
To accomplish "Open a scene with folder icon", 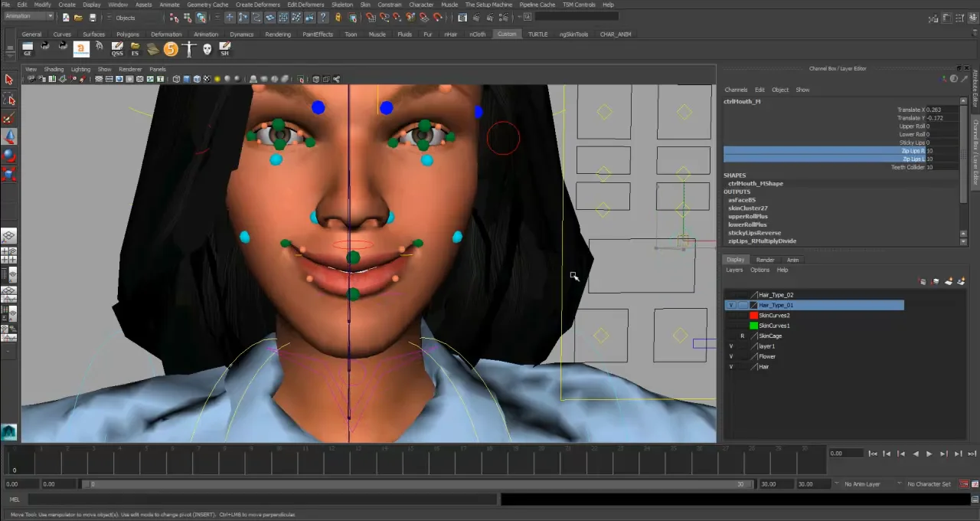I will click(x=79, y=17).
